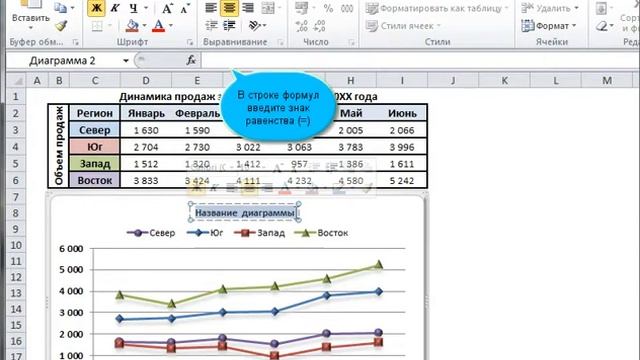Apply percent style (%)
Image resolution: width=640 pixels, height=360 pixels.
[x=328, y=8]
